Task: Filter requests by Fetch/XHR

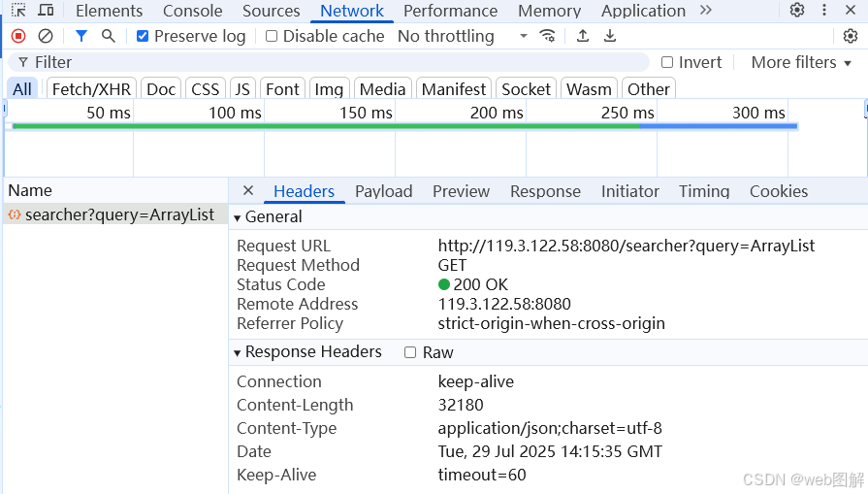Action: coord(91,88)
